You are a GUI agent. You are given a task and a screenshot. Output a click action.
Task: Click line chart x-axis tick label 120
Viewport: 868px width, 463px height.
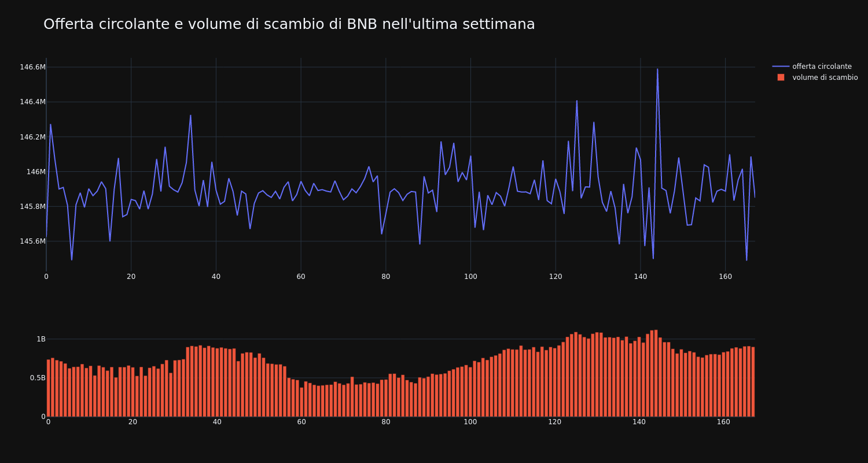(556, 277)
